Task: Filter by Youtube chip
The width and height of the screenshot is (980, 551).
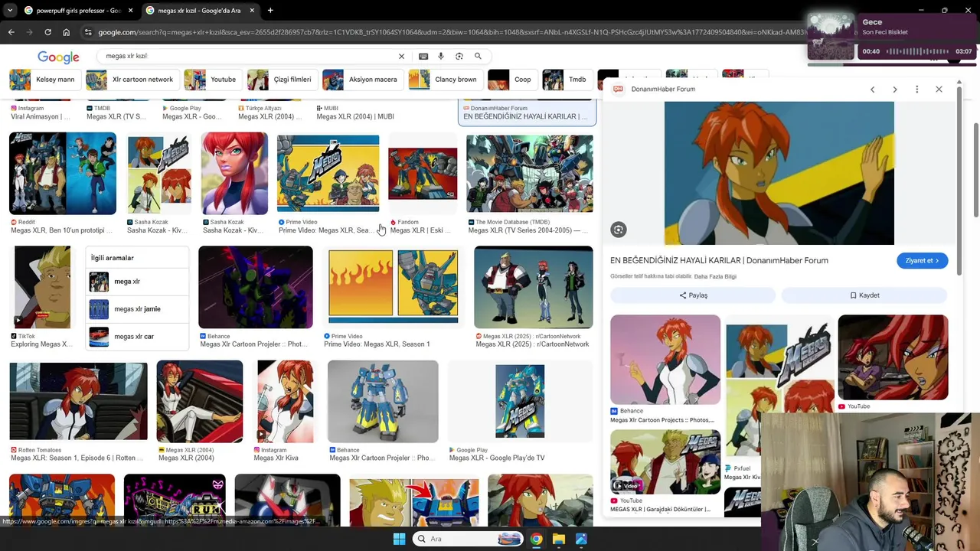Action: [x=212, y=80]
